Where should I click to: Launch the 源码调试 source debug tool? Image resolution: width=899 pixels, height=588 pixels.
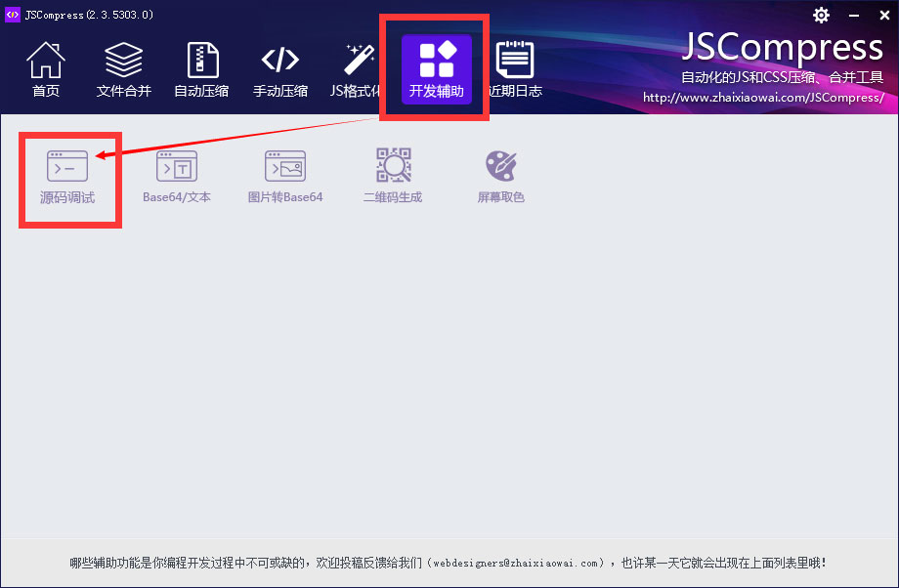[67, 177]
